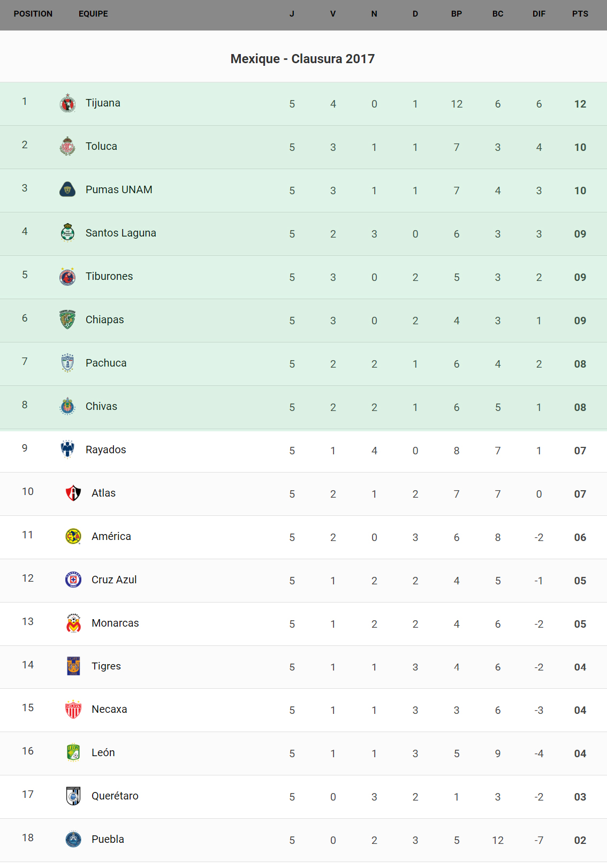Select the POSITION column header

coord(33,14)
